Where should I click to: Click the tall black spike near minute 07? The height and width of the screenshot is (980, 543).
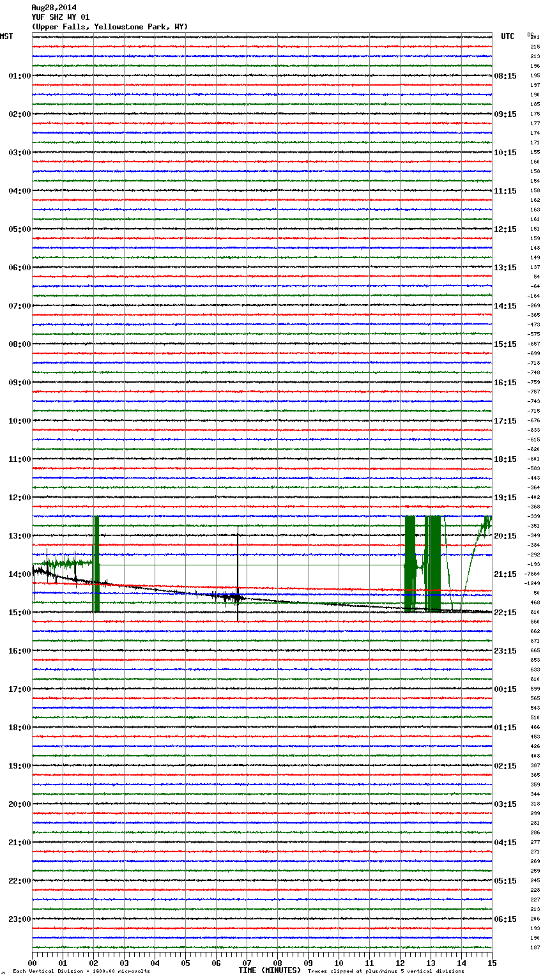[x=238, y=573]
